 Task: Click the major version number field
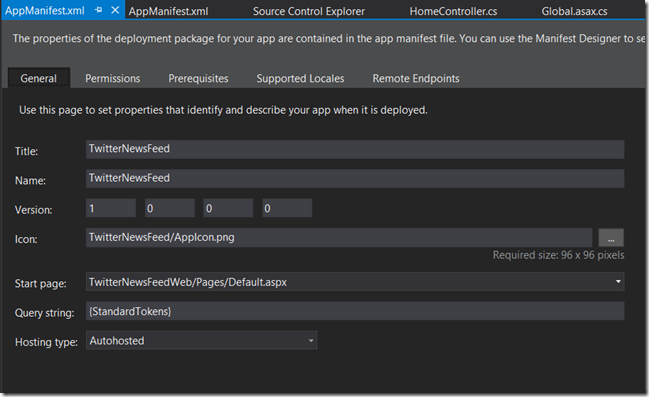[111, 208]
